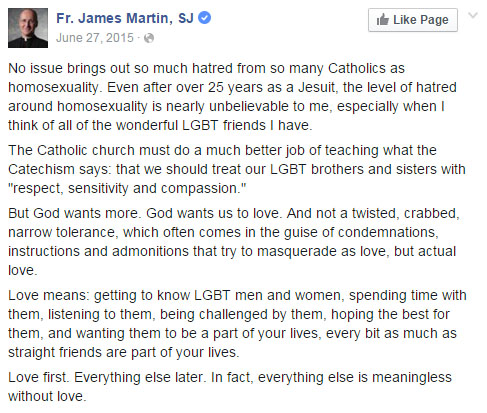Viewport: 487px width, 413px height.
Task: Click the Like Page button
Action: 413,20
